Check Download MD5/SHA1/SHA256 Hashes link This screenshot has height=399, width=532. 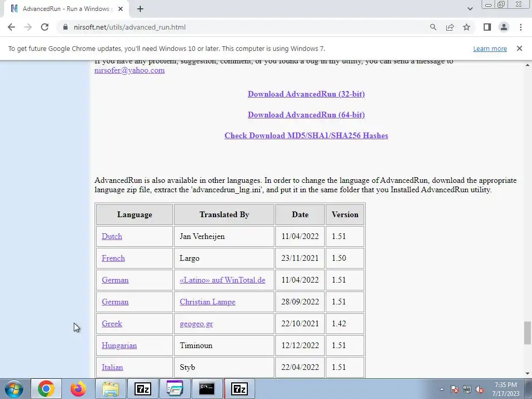tap(306, 136)
